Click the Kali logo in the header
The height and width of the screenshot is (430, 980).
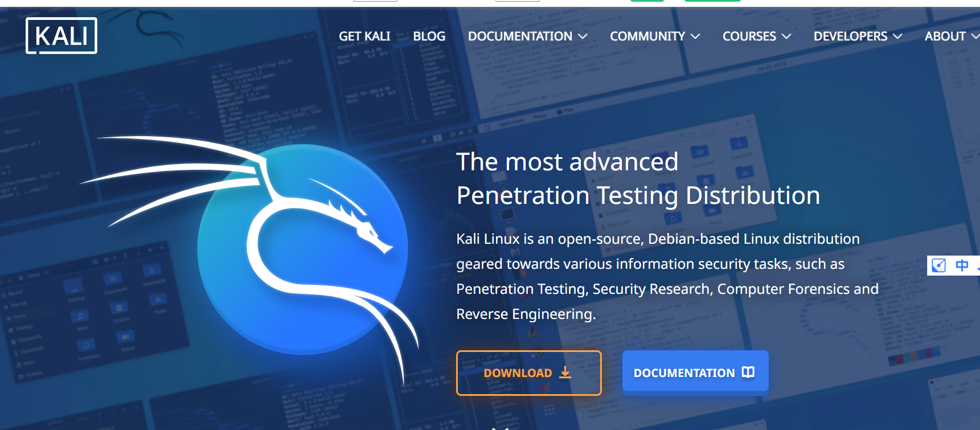point(61,36)
